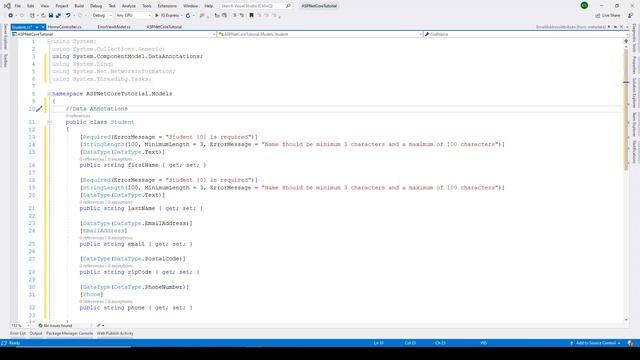Click the notifications icon in status bar

631,343
